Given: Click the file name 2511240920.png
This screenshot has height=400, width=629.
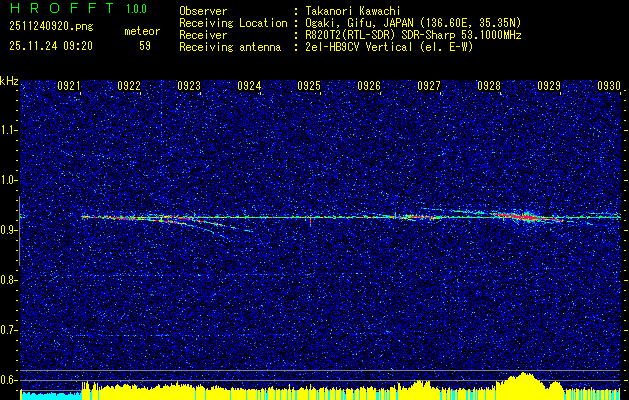Looking at the screenshot, I should [x=51, y=27].
